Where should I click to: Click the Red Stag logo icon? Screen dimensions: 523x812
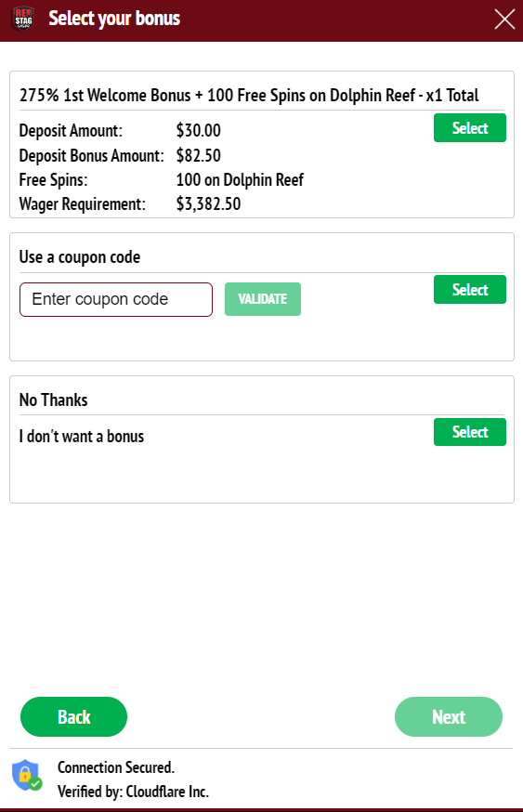(x=23, y=19)
